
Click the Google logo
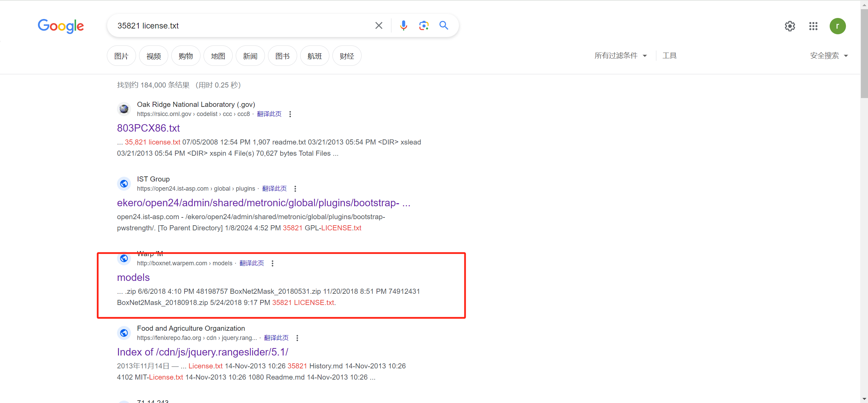point(61,26)
